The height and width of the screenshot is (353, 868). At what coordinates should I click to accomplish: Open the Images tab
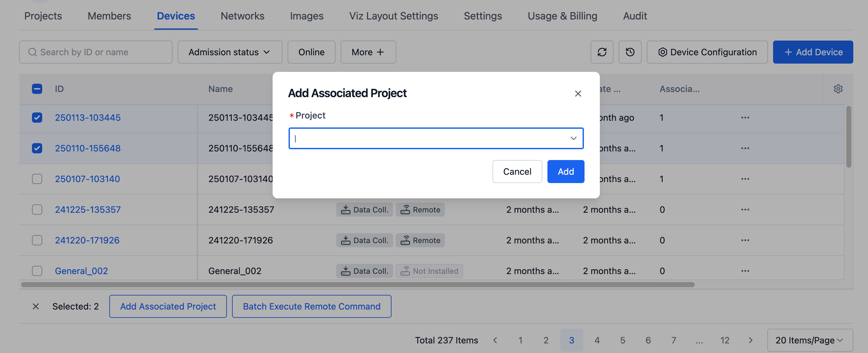click(x=306, y=16)
